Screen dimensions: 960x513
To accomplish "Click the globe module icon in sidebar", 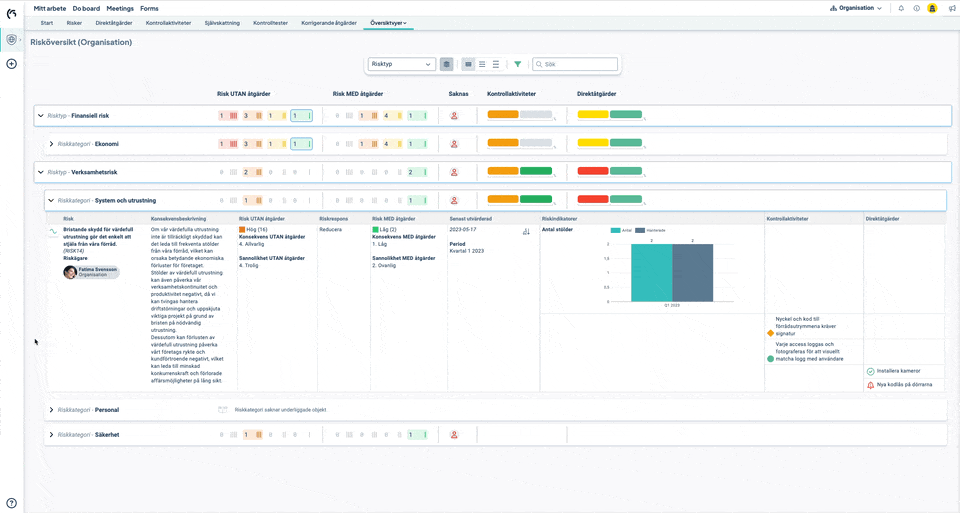I will 12,39.
